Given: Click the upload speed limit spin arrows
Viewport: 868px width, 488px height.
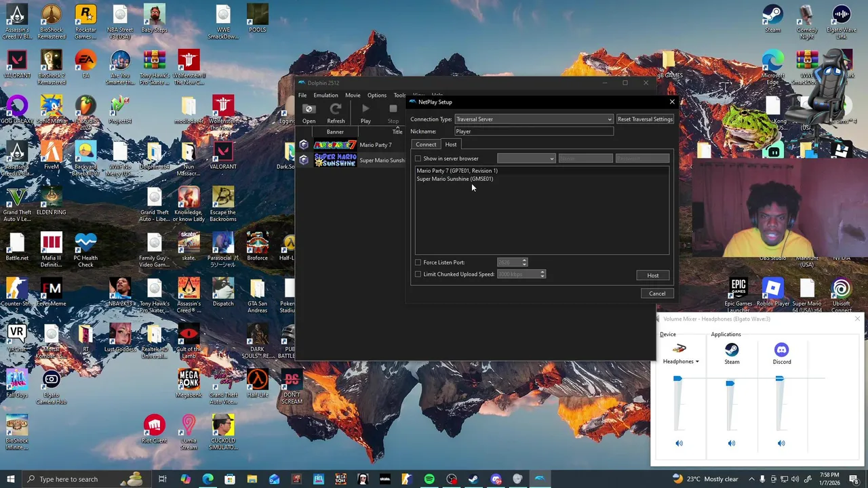Looking at the screenshot, I should tap(542, 274).
